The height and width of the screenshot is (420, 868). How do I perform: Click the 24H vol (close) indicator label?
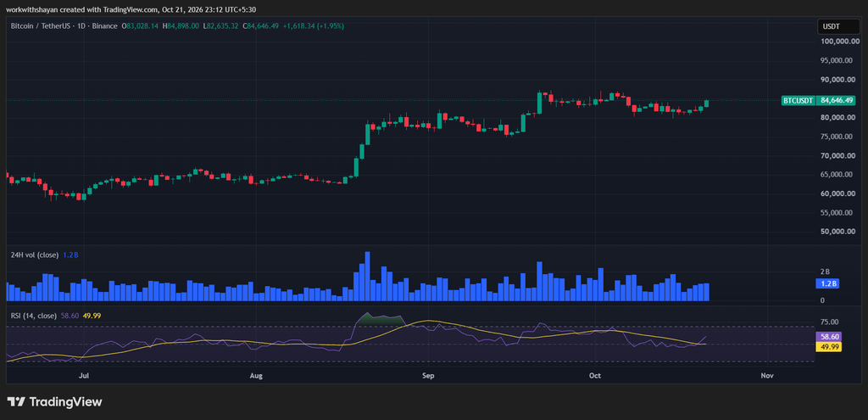click(x=34, y=255)
